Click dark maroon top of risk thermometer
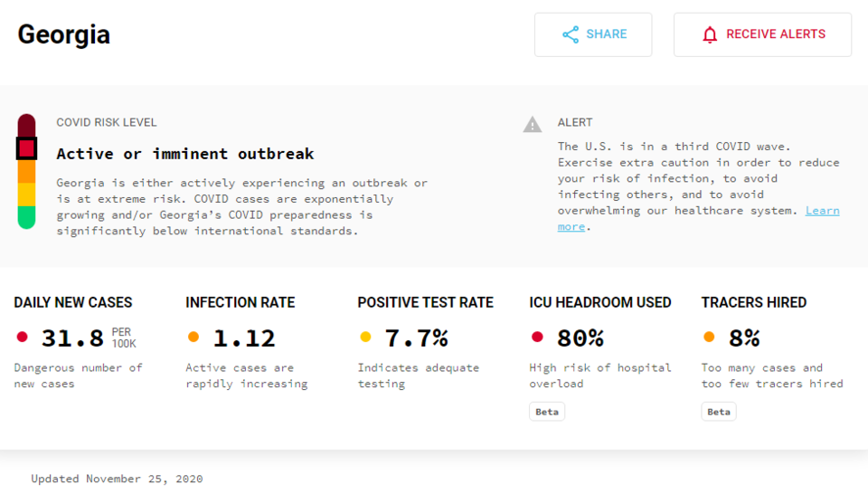The height and width of the screenshot is (494, 868). click(26, 125)
